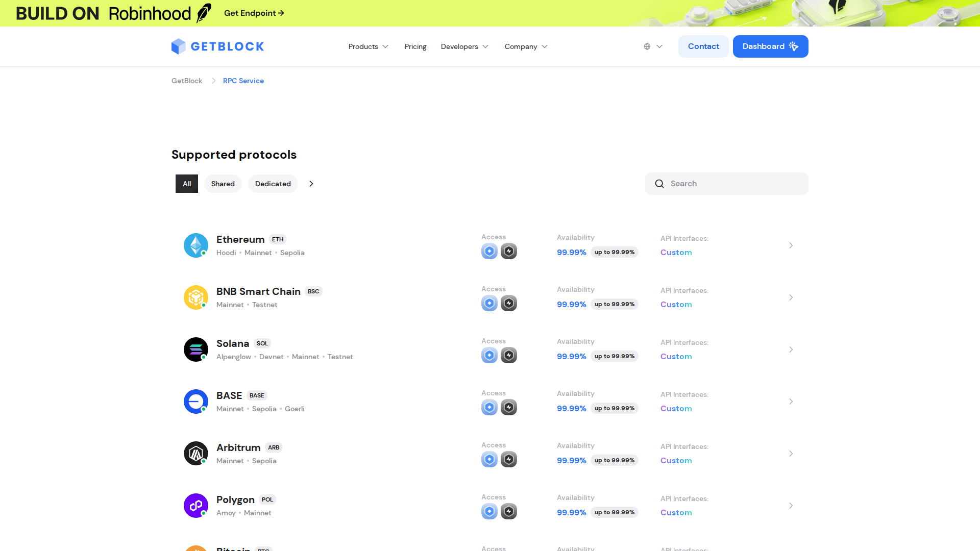Expand the Developers menu
This screenshot has width=980, height=551.
click(x=465, y=46)
